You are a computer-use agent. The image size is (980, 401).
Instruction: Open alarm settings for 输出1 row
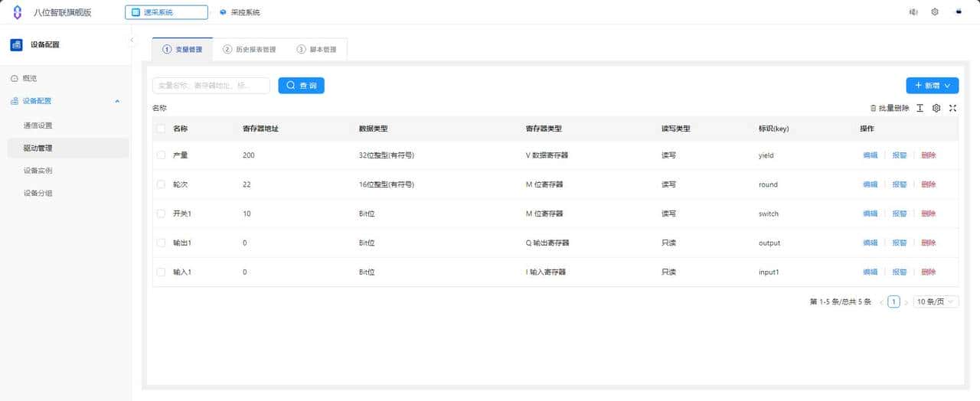point(900,243)
